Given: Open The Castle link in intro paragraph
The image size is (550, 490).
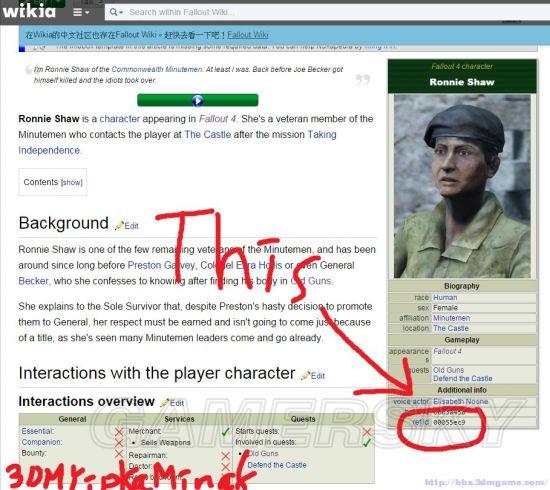Looking at the screenshot, I should [x=208, y=134].
